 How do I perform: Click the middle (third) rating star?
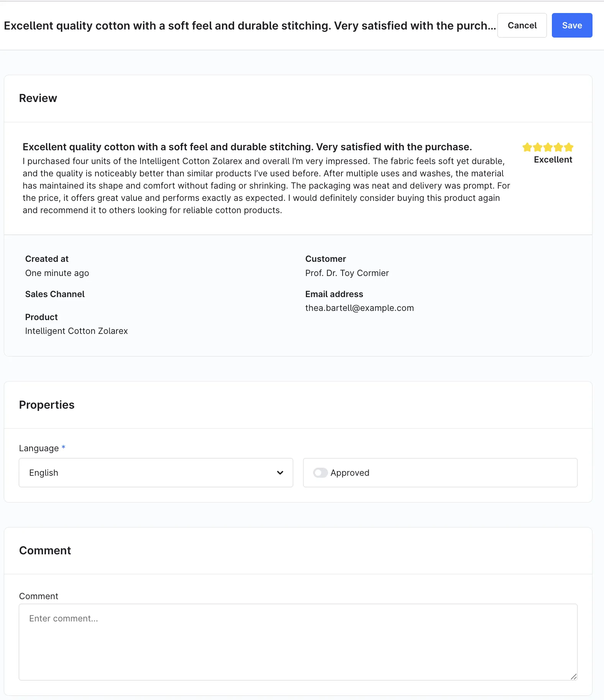click(x=548, y=147)
